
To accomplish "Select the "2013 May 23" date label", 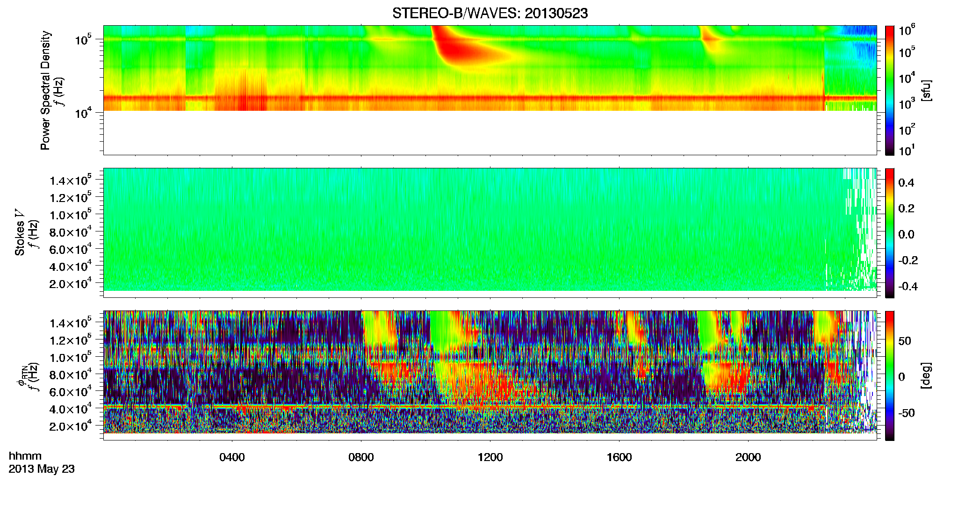I will (42, 469).
